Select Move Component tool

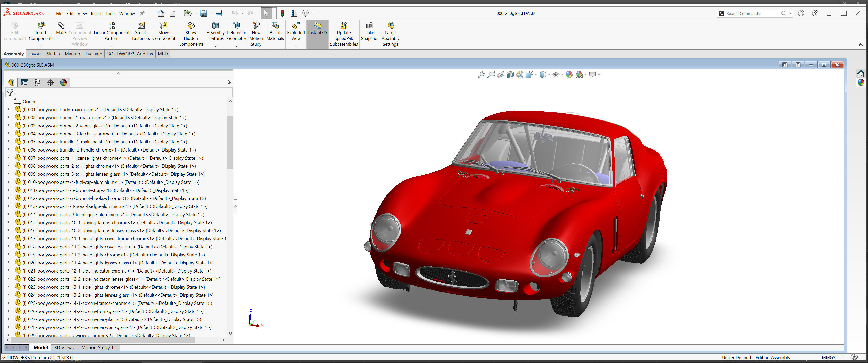164,32
